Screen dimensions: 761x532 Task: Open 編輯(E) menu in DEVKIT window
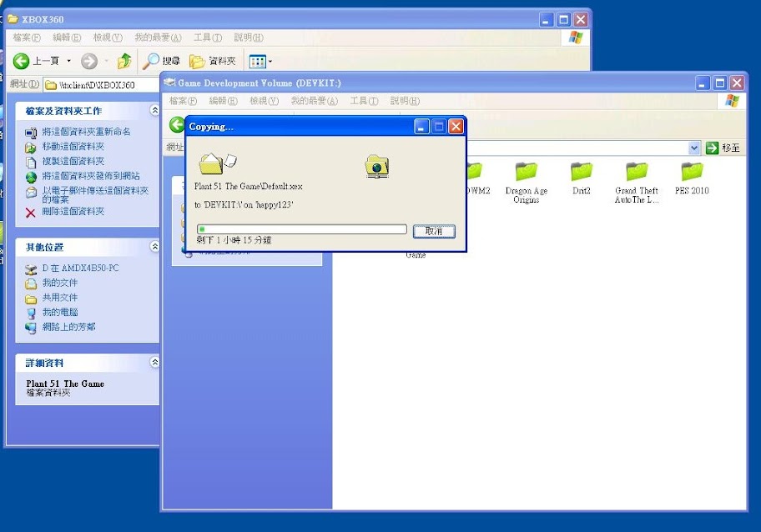pyautogui.click(x=224, y=101)
